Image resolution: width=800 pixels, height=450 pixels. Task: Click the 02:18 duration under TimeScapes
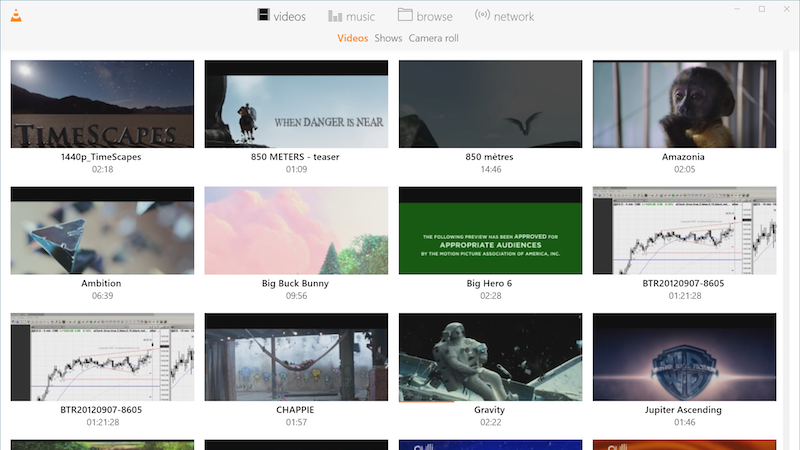coord(103,169)
